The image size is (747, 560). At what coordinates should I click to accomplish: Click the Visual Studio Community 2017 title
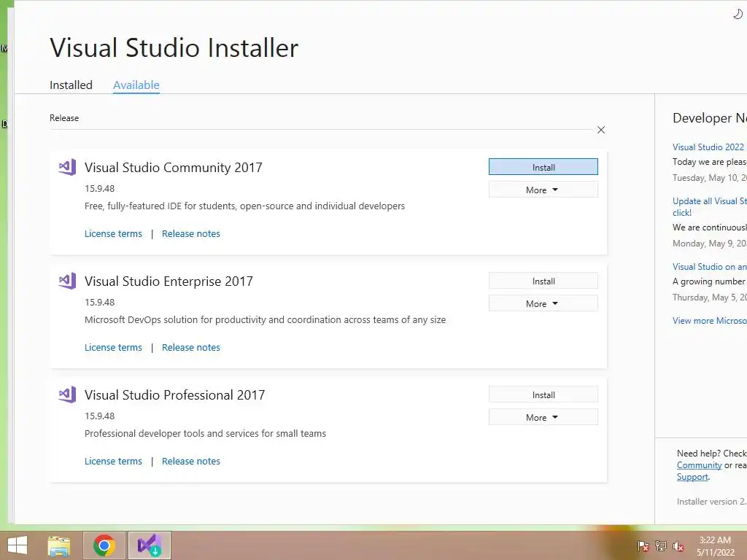tap(174, 167)
